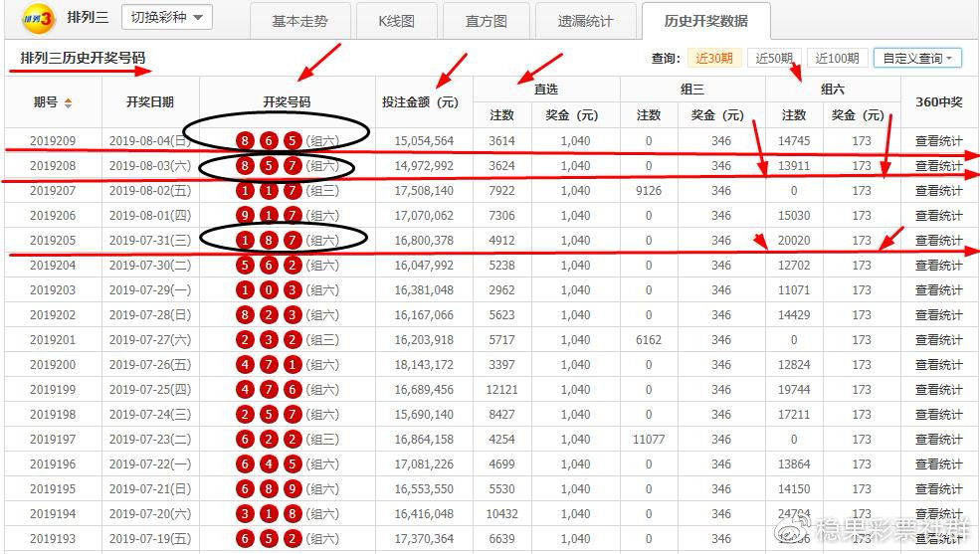The width and height of the screenshot is (980, 554).
Task: Select the 直方图 tab
Action: pyautogui.click(x=487, y=21)
